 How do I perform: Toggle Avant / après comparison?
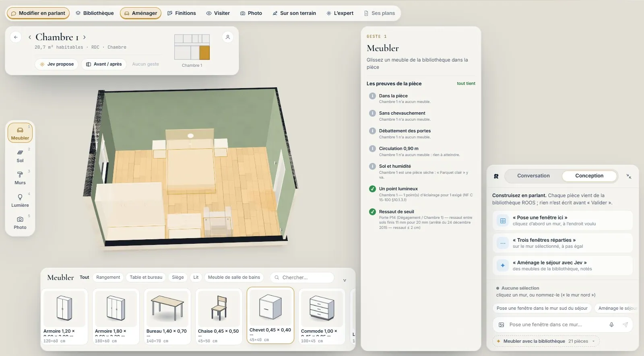[x=104, y=64]
